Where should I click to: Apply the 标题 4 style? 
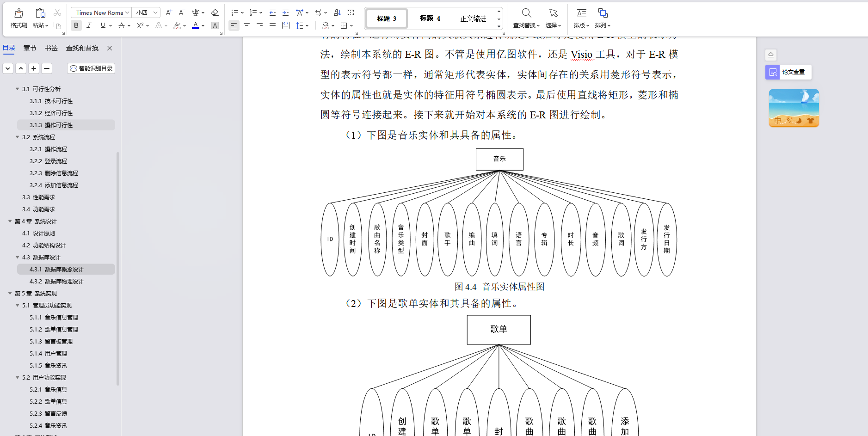pos(430,18)
